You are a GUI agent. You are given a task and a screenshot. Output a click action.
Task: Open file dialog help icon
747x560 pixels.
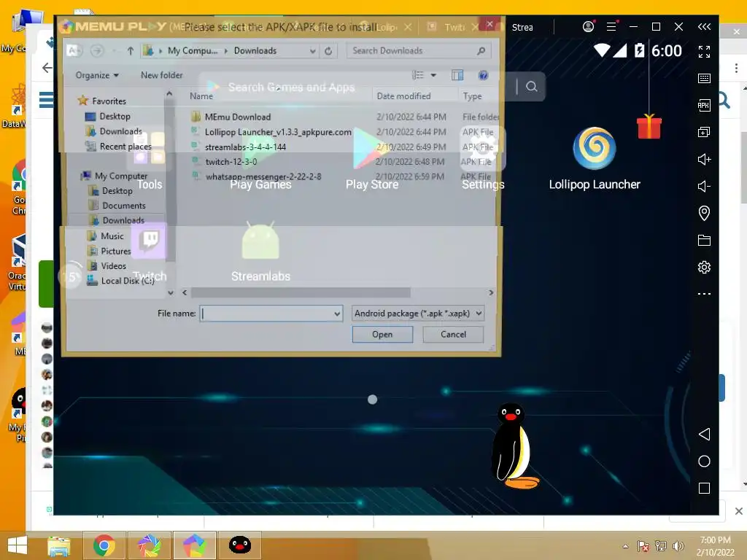coord(483,75)
